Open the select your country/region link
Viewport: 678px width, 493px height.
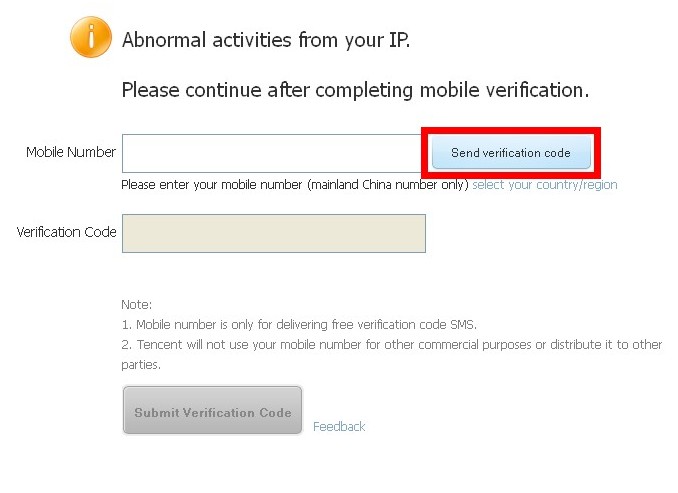point(544,185)
